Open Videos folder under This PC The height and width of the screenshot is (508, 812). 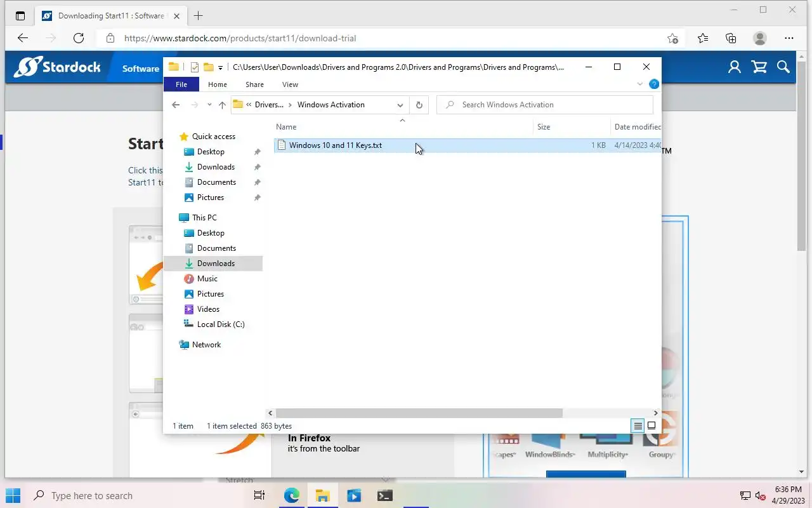click(208, 309)
